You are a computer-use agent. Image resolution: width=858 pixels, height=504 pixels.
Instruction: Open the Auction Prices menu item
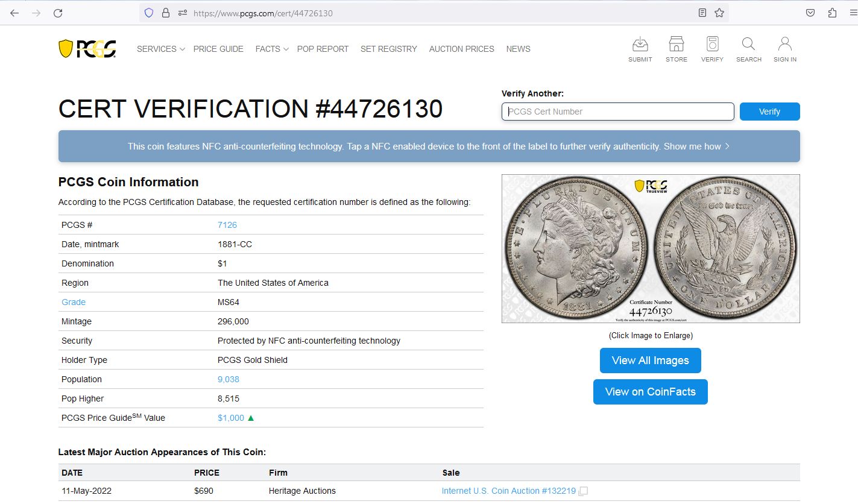(x=461, y=49)
